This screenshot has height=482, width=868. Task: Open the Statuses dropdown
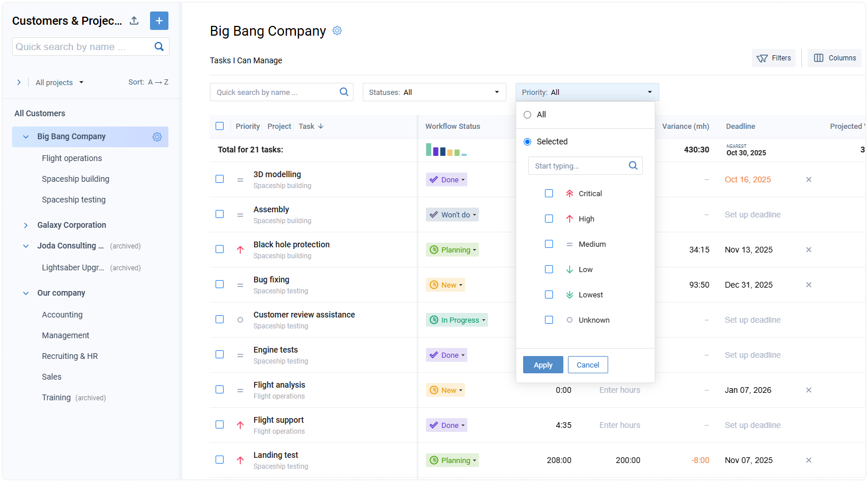(434, 92)
